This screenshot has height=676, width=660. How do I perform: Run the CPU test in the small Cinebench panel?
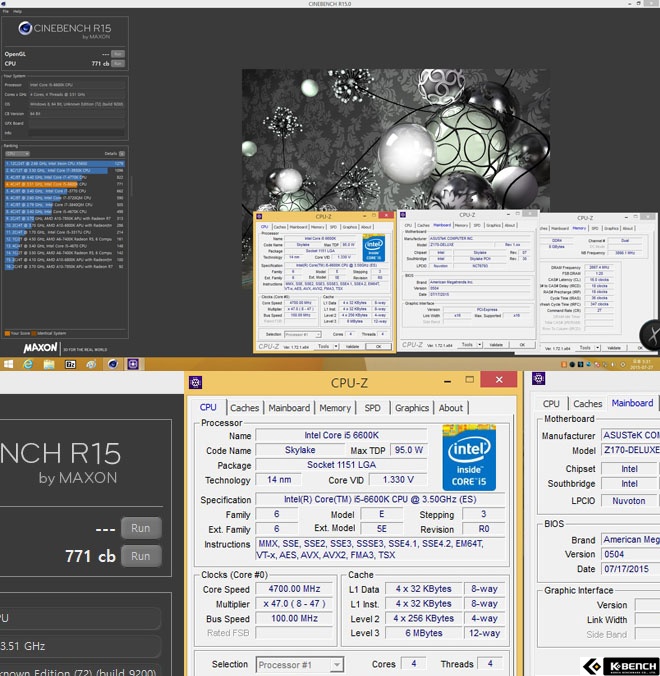click(x=118, y=63)
